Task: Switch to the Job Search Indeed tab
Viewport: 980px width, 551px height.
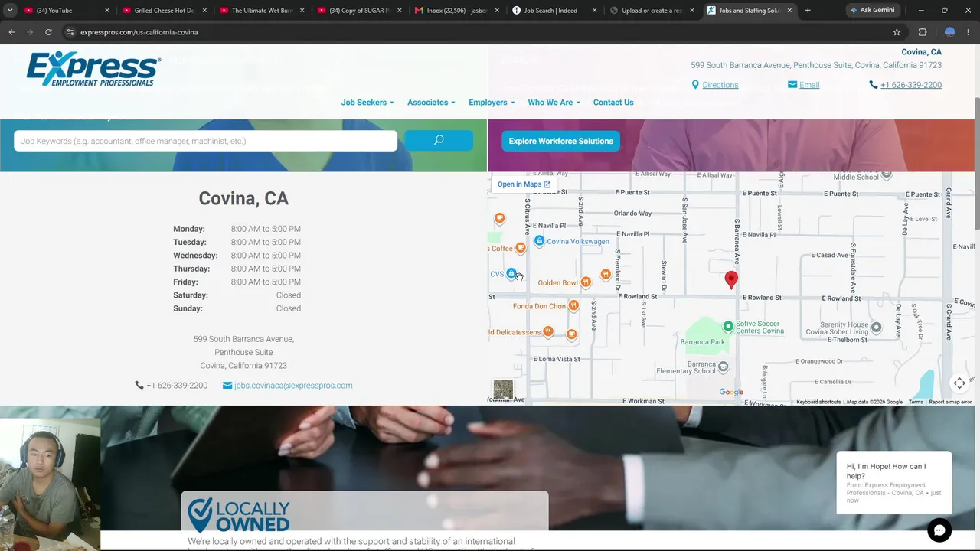Action: tap(555, 11)
